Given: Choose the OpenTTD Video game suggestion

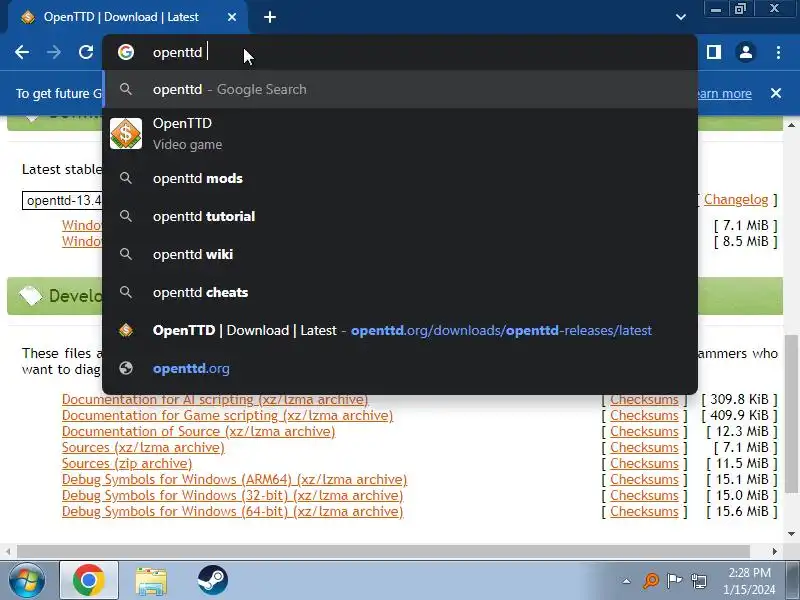Looking at the screenshot, I should click(x=400, y=134).
